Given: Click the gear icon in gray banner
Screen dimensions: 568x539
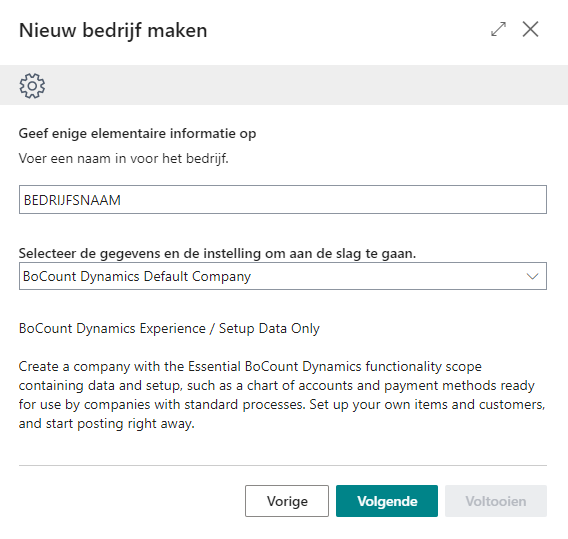Looking at the screenshot, I should tap(32, 86).
